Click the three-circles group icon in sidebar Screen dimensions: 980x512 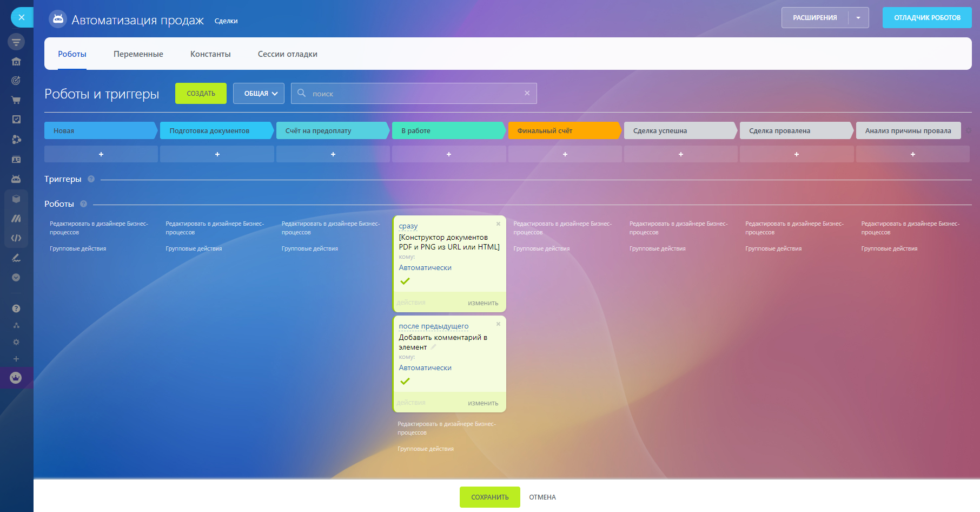[x=16, y=140]
